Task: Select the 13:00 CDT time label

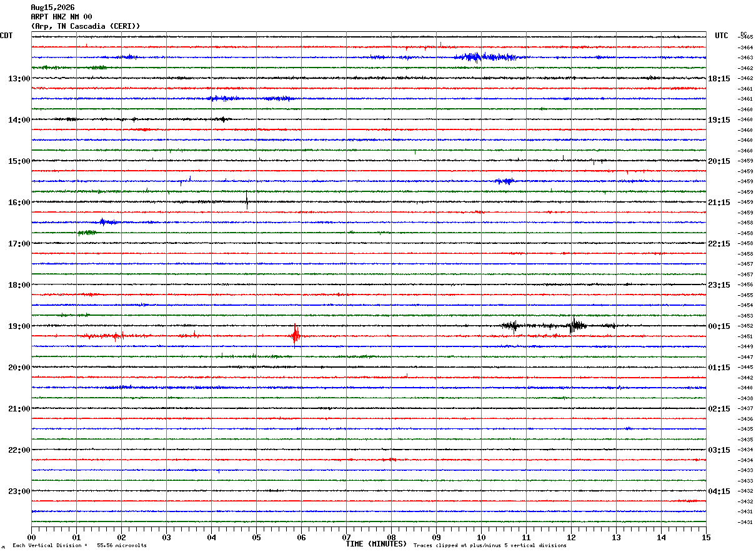Action: pyautogui.click(x=19, y=78)
